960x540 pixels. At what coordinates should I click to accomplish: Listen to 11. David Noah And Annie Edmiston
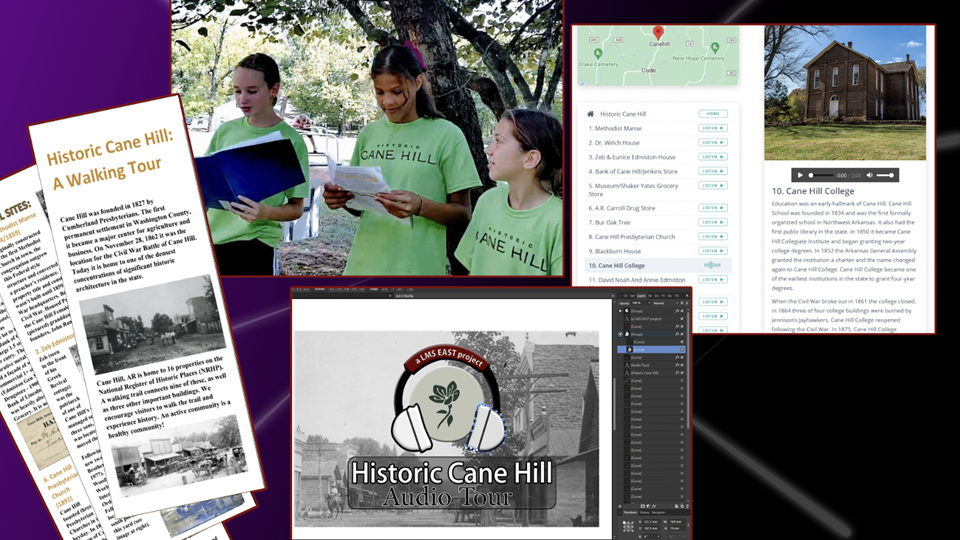tap(713, 279)
